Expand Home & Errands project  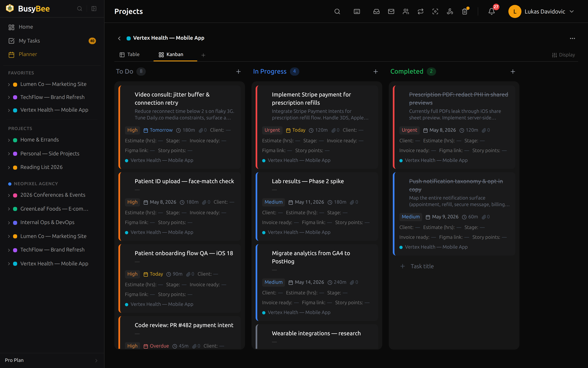[9, 140]
